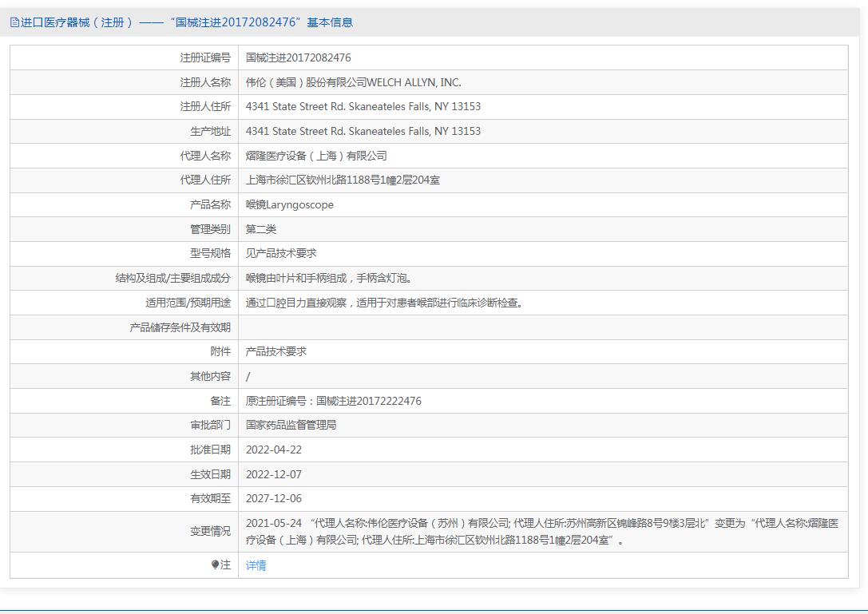
Task: Click the 变更情况 label
Action: pyautogui.click(x=210, y=532)
